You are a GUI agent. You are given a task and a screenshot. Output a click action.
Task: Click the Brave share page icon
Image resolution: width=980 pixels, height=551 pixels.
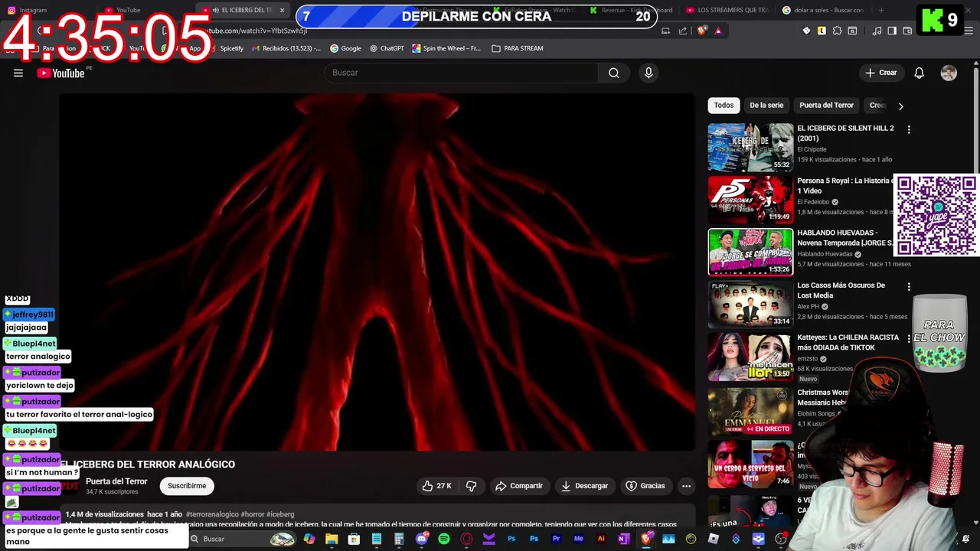683,31
